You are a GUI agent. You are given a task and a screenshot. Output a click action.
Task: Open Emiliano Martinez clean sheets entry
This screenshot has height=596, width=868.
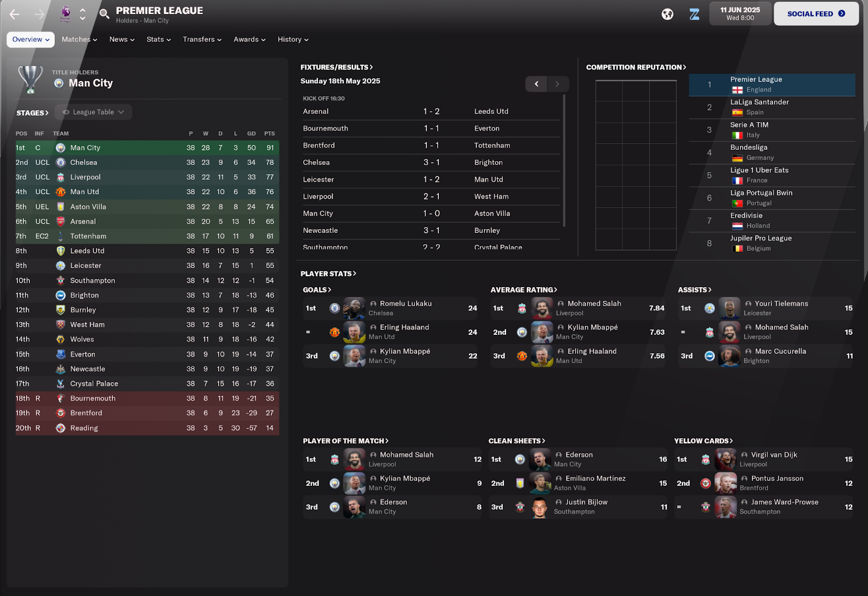click(x=578, y=483)
